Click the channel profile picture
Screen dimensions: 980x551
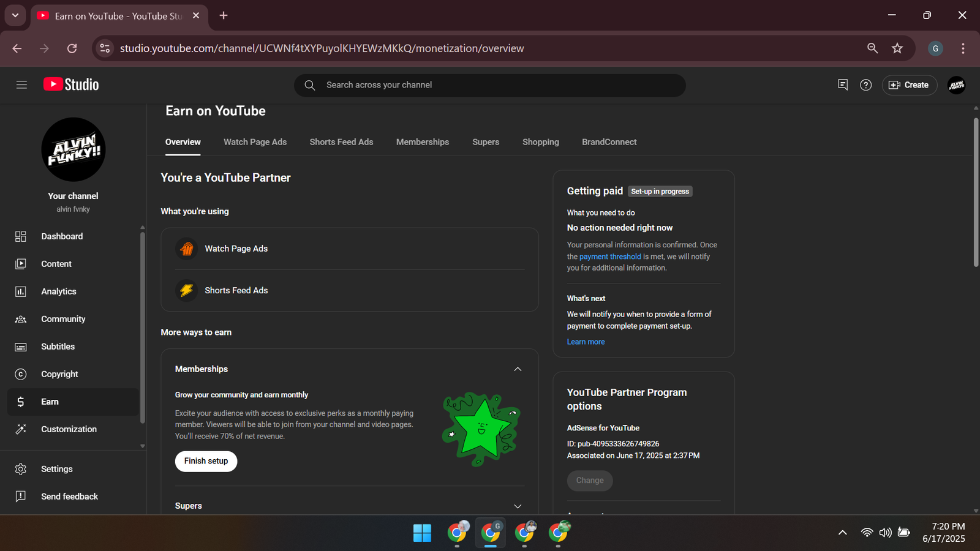pos(73,149)
